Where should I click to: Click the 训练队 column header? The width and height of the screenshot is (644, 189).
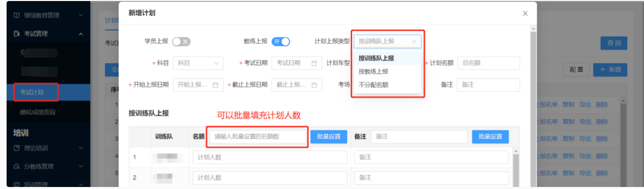[164, 136]
